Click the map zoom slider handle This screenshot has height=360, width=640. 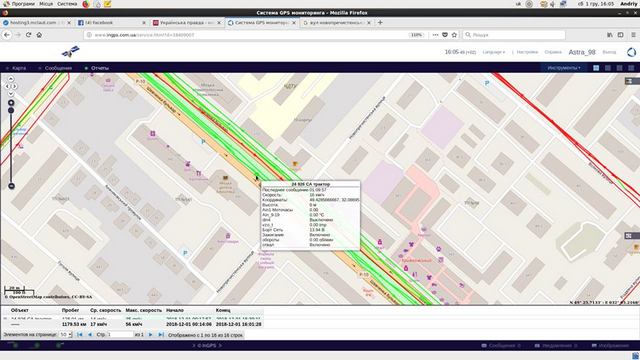coord(11,110)
